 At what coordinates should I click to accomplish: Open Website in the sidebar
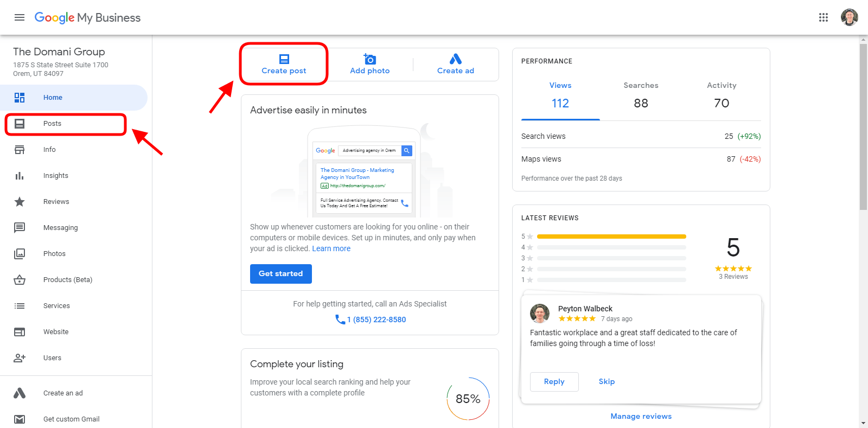[x=74, y=332]
